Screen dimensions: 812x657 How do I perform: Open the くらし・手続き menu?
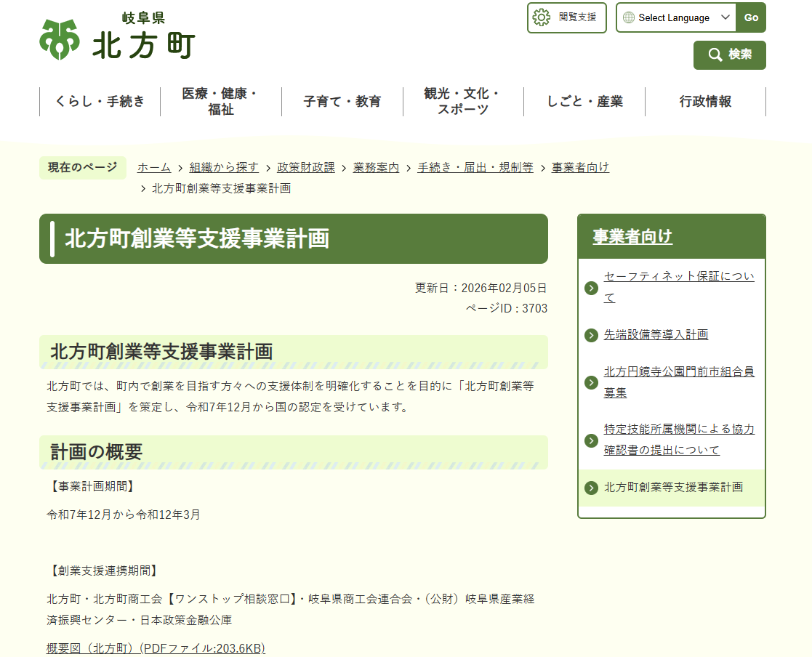coord(100,102)
